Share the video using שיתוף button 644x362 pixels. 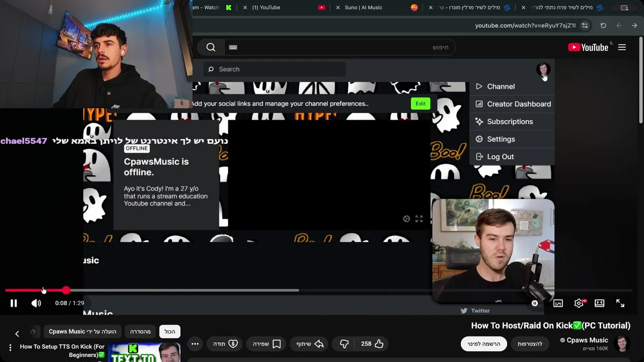309,344
